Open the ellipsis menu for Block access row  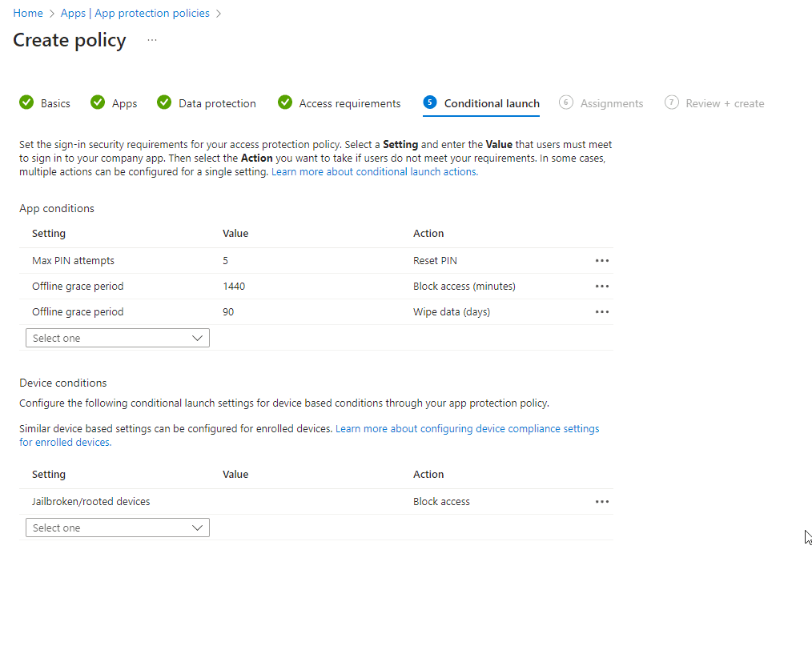[601, 286]
